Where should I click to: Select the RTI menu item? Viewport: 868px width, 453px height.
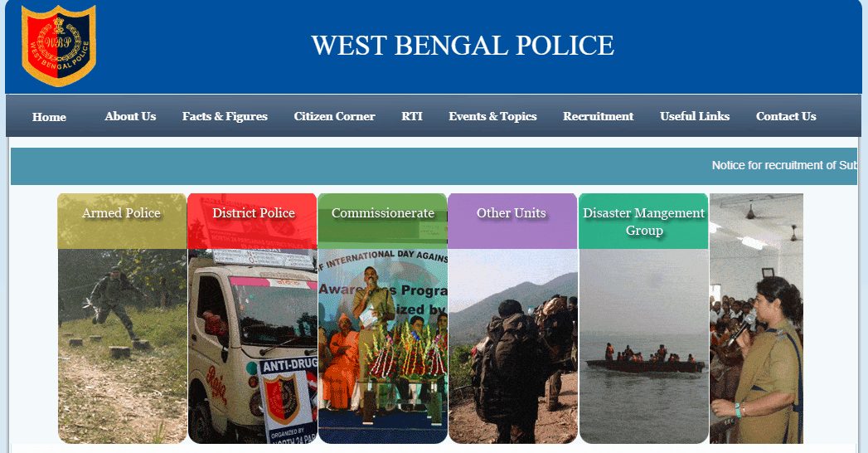[x=412, y=116]
